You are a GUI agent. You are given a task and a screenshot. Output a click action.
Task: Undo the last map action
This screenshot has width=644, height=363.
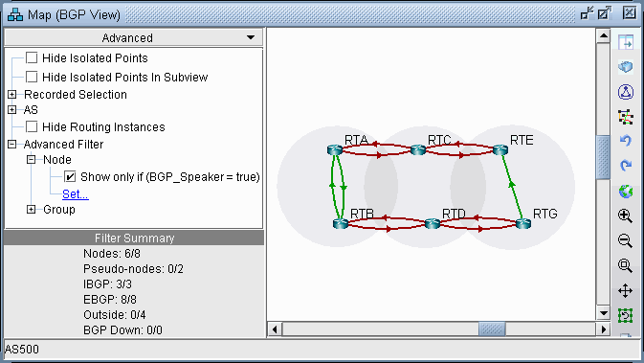click(x=626, y=141)
